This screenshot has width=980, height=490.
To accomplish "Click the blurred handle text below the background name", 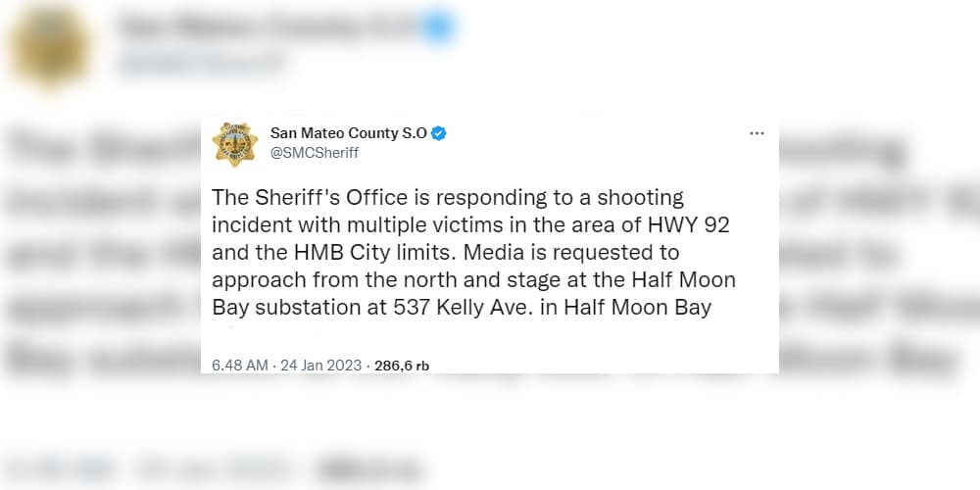I will 201,62.
